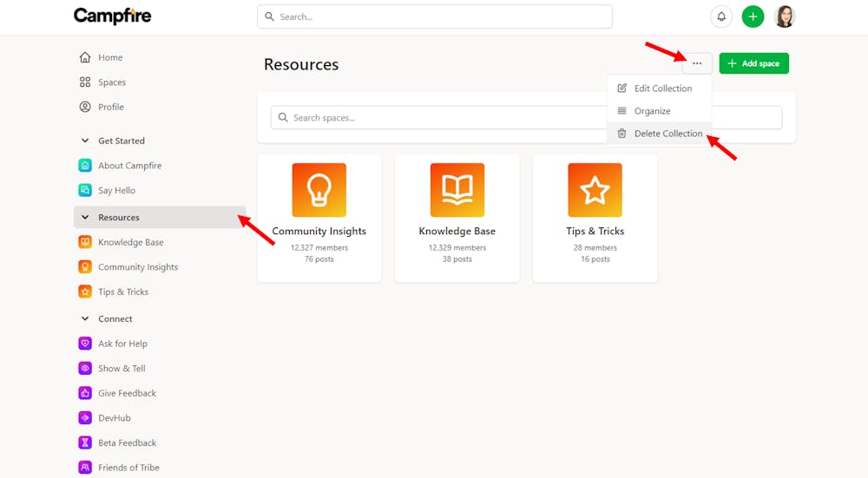This screenshot has height=478, width=868.
Task: Select the Resources collection label in sidebar
Action: (118, 218)
